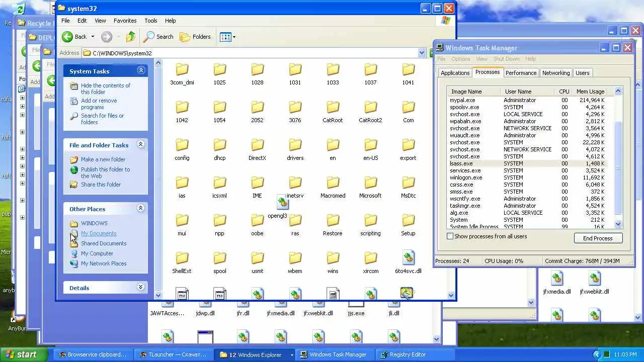Switch to the Networking tab
The width and height of the screenshot is (644, 362).
click(556, 73)
